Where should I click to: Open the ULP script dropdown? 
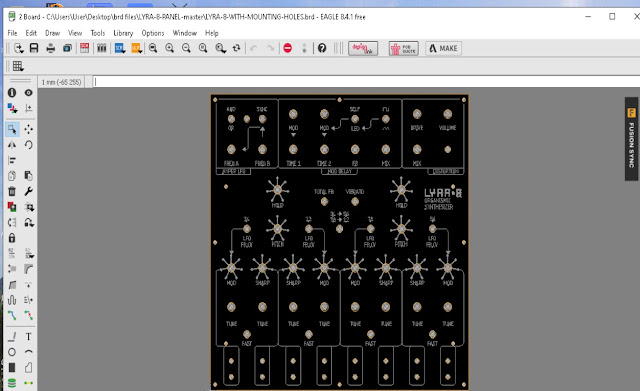pos(141,51)
